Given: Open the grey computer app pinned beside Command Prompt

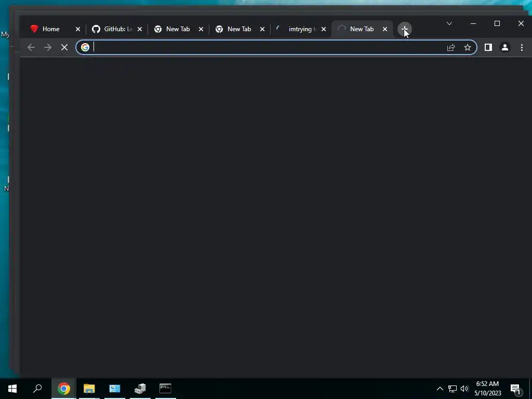Looking at the screenshot, I should click(140, 389).
